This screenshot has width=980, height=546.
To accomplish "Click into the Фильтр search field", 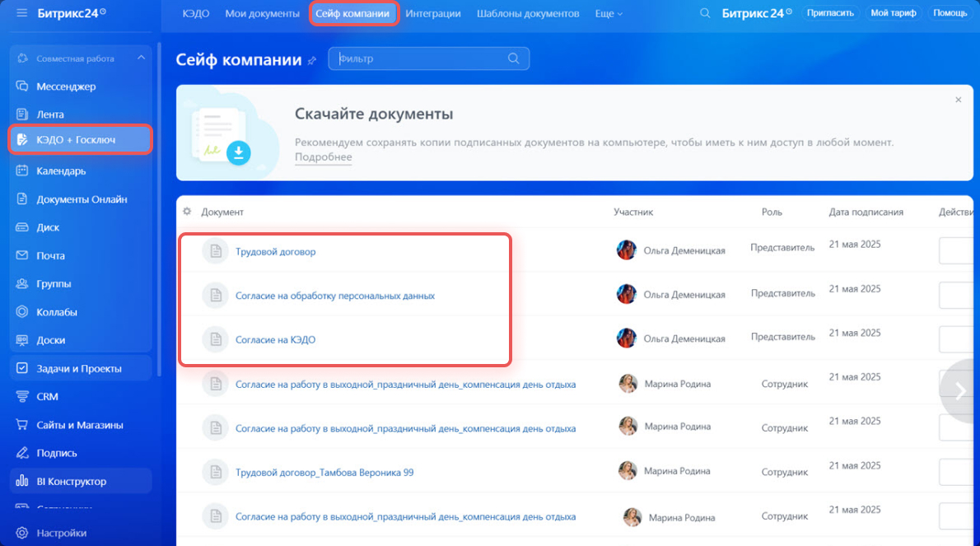I will (x=429, y=58).
